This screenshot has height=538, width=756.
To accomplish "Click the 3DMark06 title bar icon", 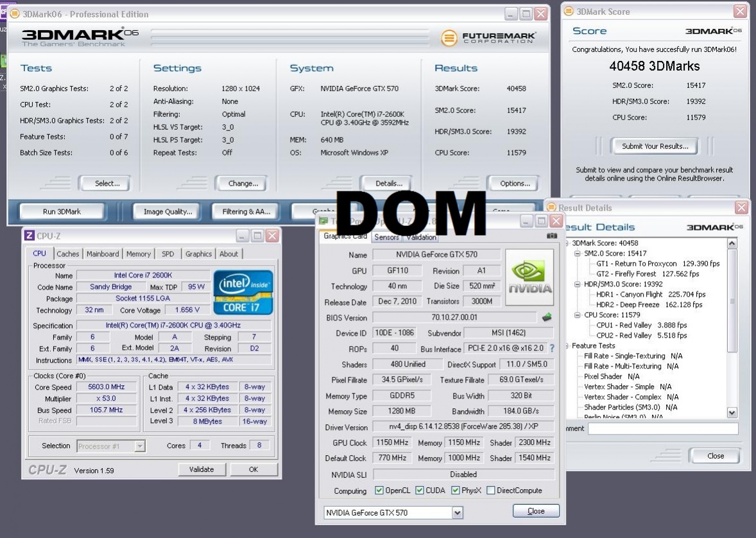I will pos(15,14).
